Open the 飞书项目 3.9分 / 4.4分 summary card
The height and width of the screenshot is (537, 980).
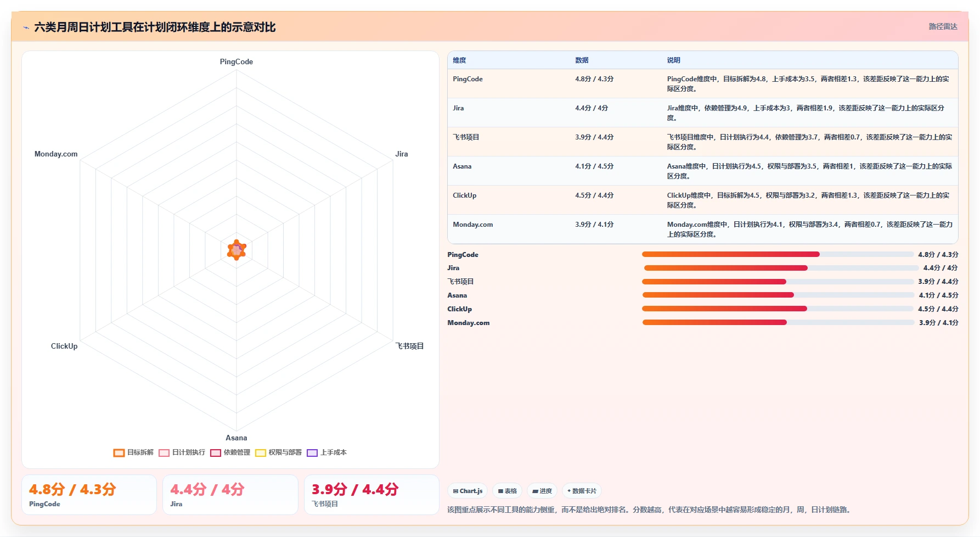372,495
